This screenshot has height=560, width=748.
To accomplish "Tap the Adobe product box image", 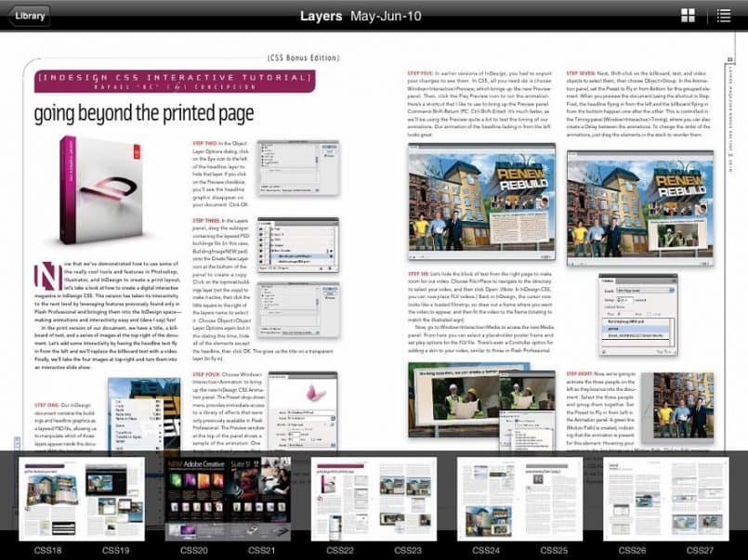I will tap(91, 190).
